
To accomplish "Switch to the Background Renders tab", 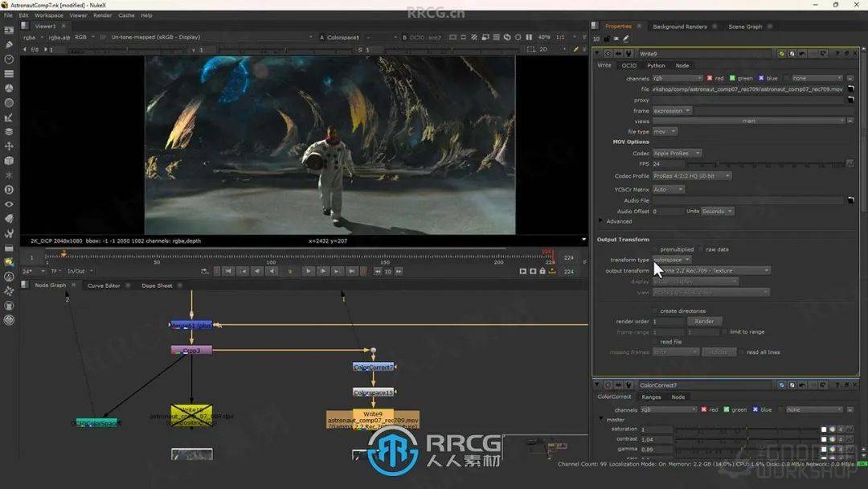I will pos(679,27).
